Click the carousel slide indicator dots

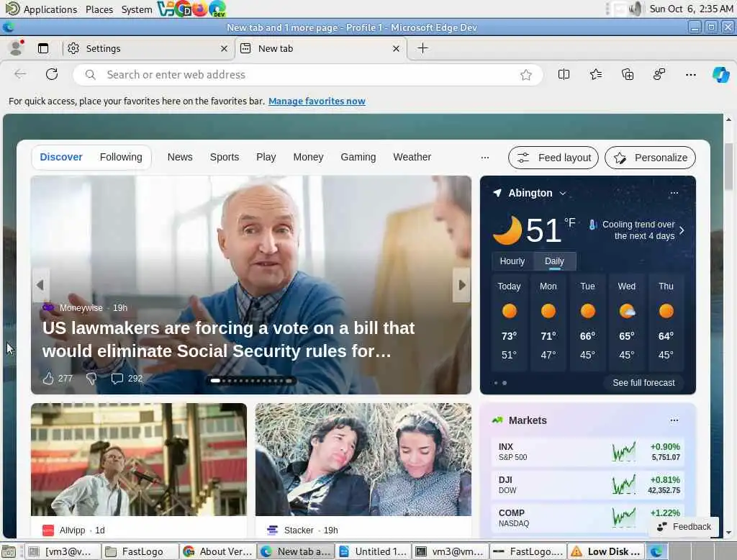point(251,381)
